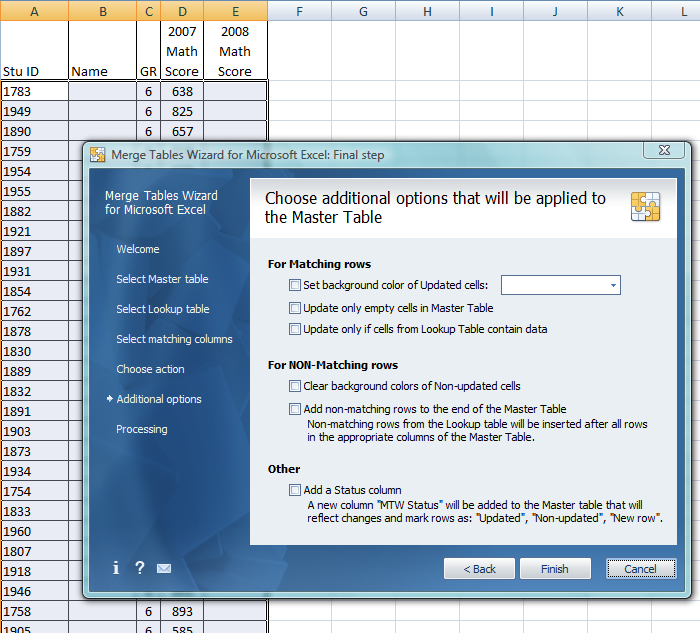Select the cell containing Stu ID 1918
Screen dimensions: 700x633
(x=35, y=571)
